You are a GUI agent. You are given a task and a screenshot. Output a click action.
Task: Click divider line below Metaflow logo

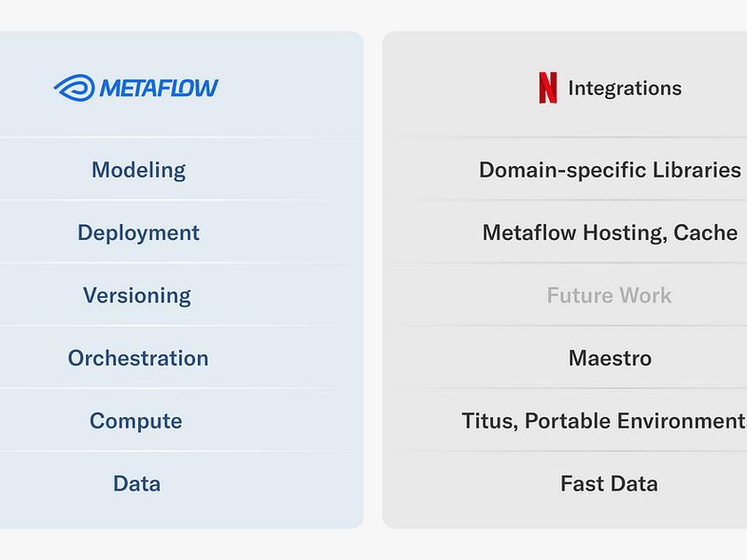(181, 137)
